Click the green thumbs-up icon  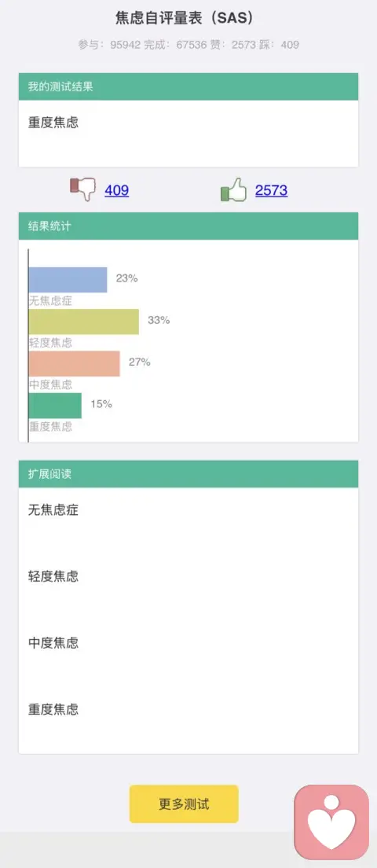[x=232, y=189]
